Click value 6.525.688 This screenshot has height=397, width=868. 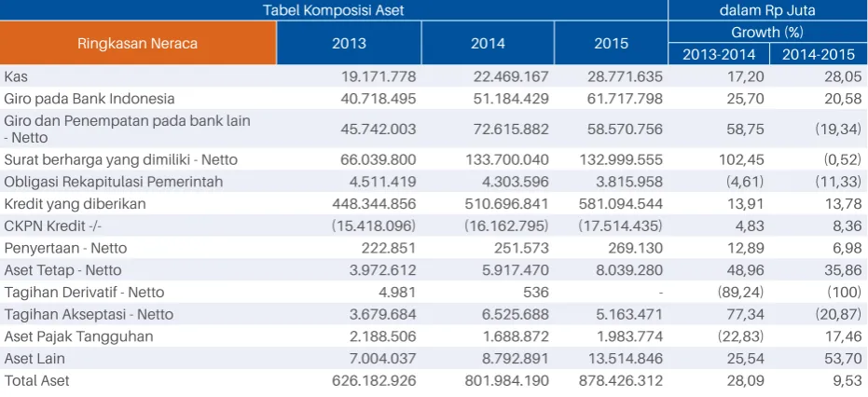[515, 314]
